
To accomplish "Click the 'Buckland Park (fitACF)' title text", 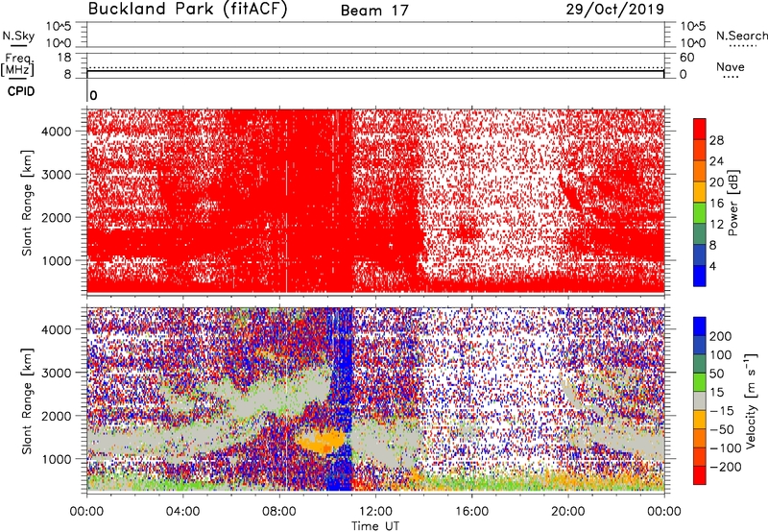I will (x=187, y=9).
